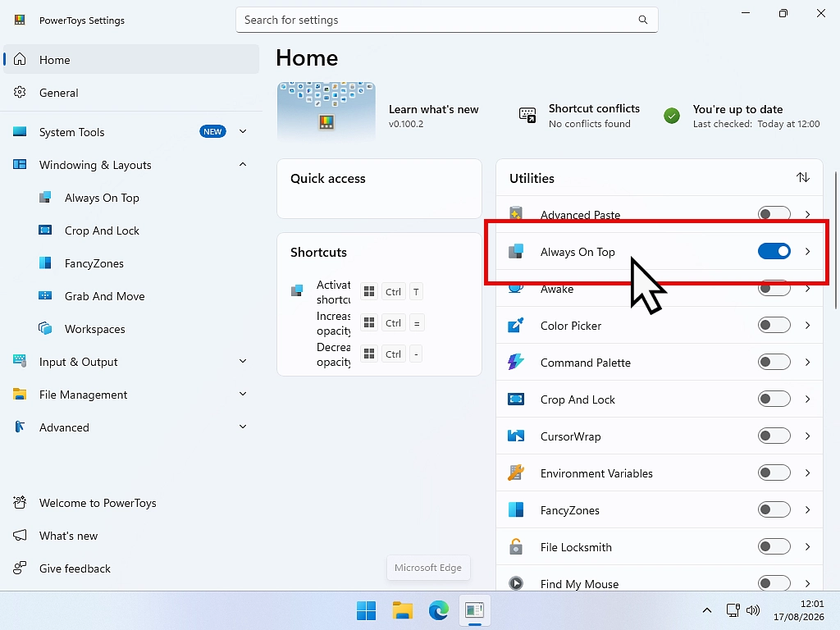Open Color Picker settings via chevron
Image resolution: width=840 pixels, height=630 pixels.
click(807, 325)
